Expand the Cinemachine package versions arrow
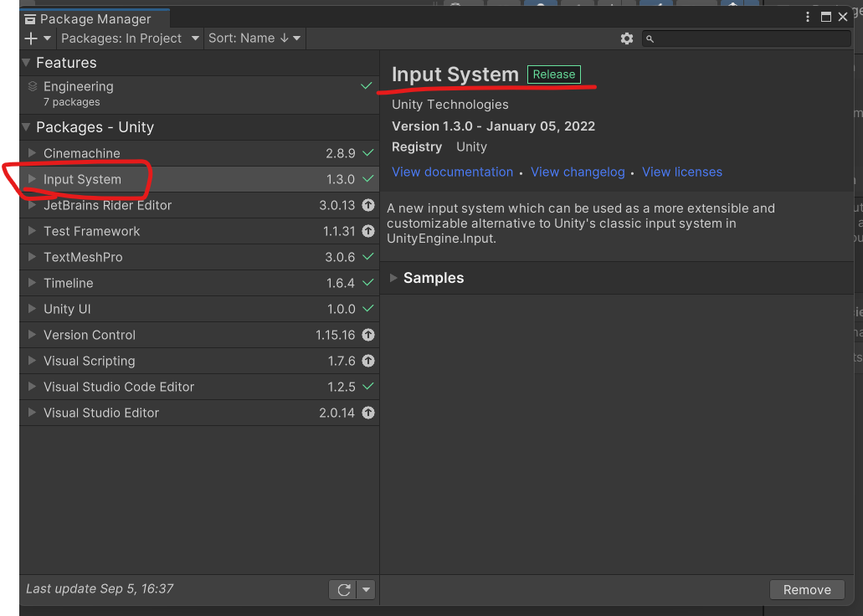Screen dimensions: 863x616 coord(32,153)
